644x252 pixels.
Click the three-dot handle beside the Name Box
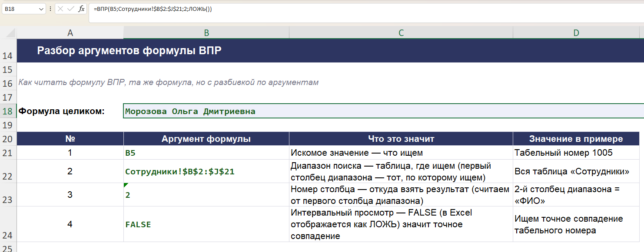(50, 9)
